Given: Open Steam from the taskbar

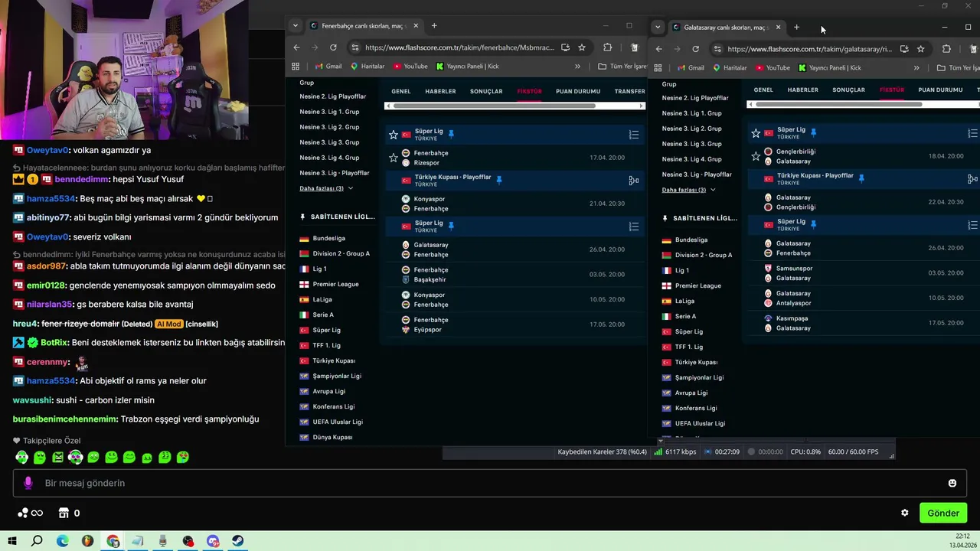Looking at the screenshot, I should point(238,541).
